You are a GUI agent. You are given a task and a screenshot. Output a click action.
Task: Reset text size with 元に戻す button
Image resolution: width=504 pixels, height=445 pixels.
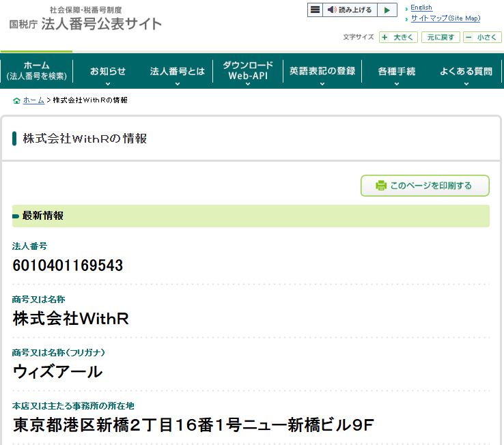440,38
